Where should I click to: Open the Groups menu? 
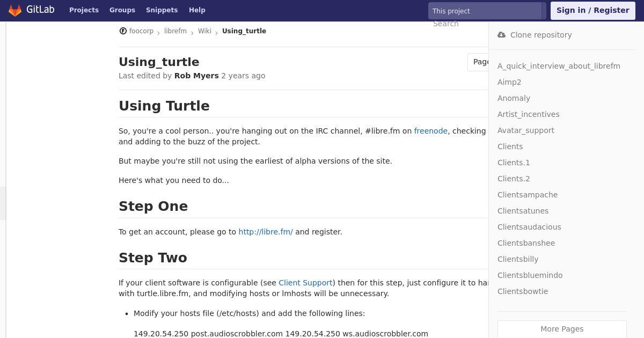[x=122, y=10]
